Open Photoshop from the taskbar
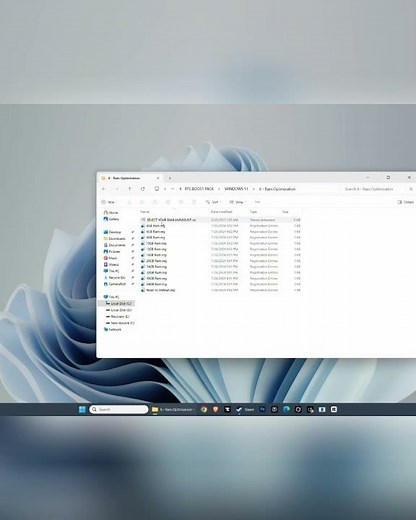Screen dimensions: 416x520 [262, 409]
